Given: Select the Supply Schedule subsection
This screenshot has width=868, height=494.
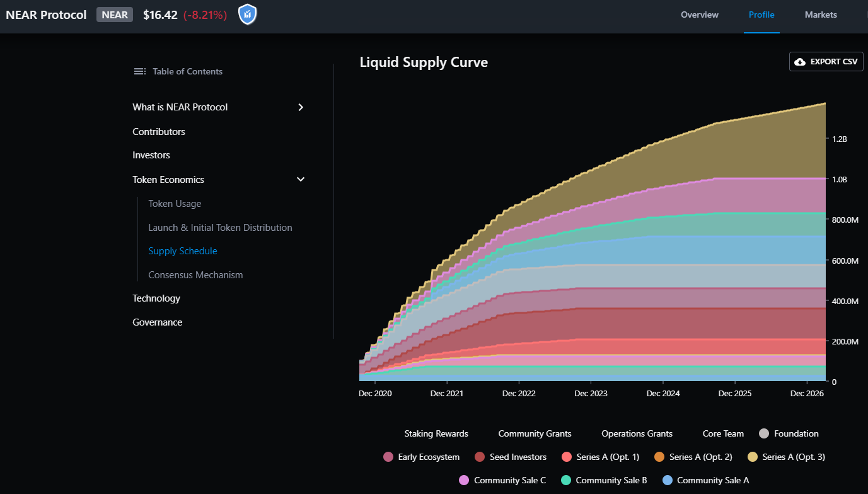Looking at the screenshot, I should tap(183, 251).
